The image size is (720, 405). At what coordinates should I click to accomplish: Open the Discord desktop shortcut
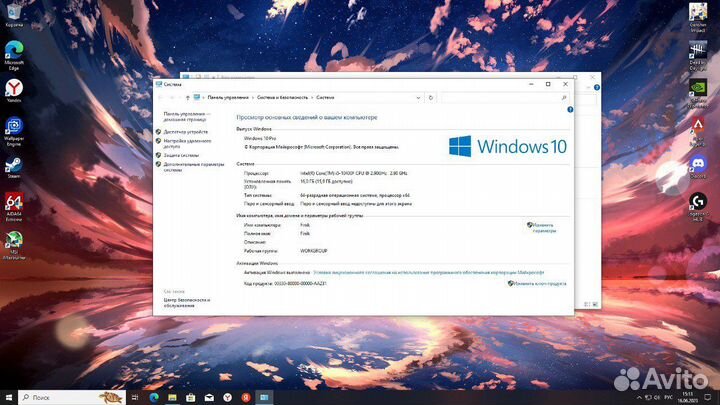[698, 167]
